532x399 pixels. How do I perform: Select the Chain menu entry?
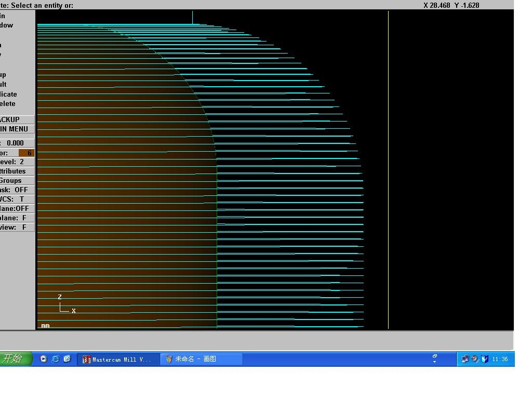coord(3,16)
